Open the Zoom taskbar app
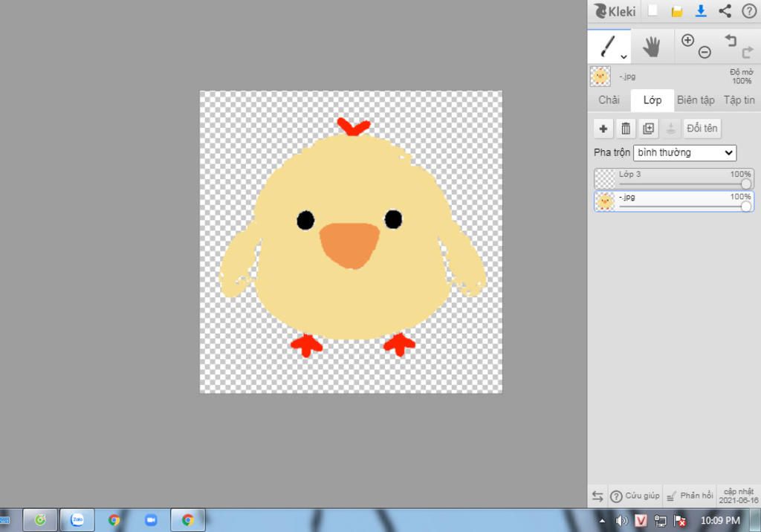The width and height of the screenshot is (761, 532). click(x=151, y=520)
